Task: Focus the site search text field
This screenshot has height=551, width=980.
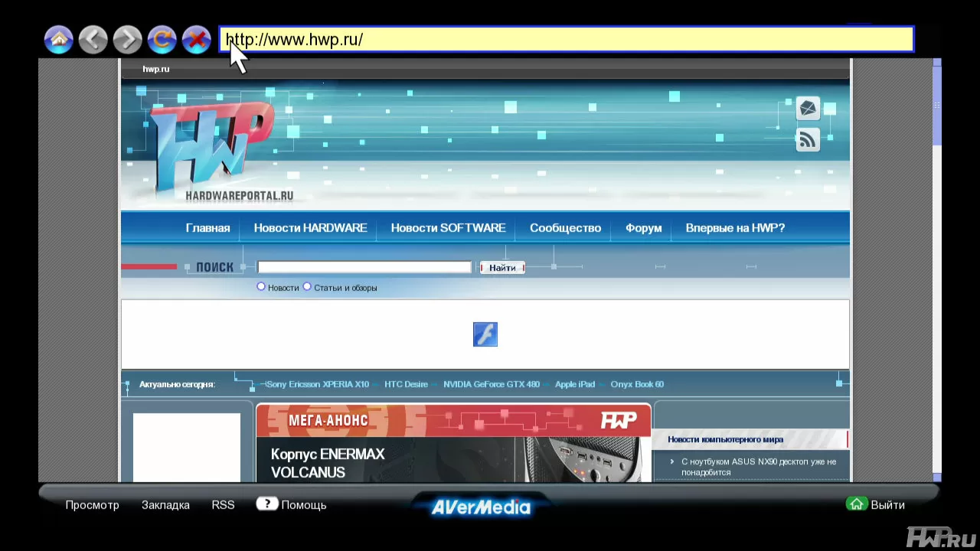Action: click(364, 267)
